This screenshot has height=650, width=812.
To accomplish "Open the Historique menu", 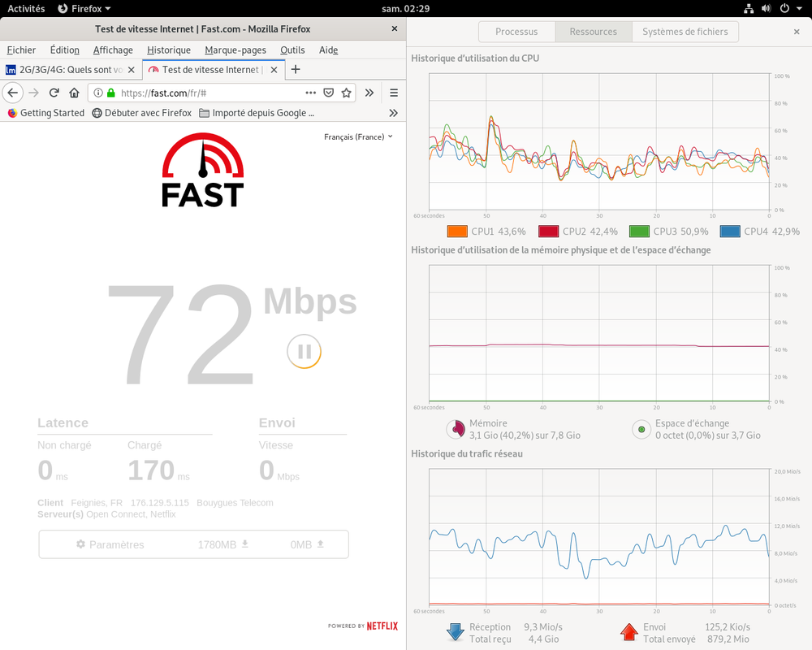I will point(169,50).
